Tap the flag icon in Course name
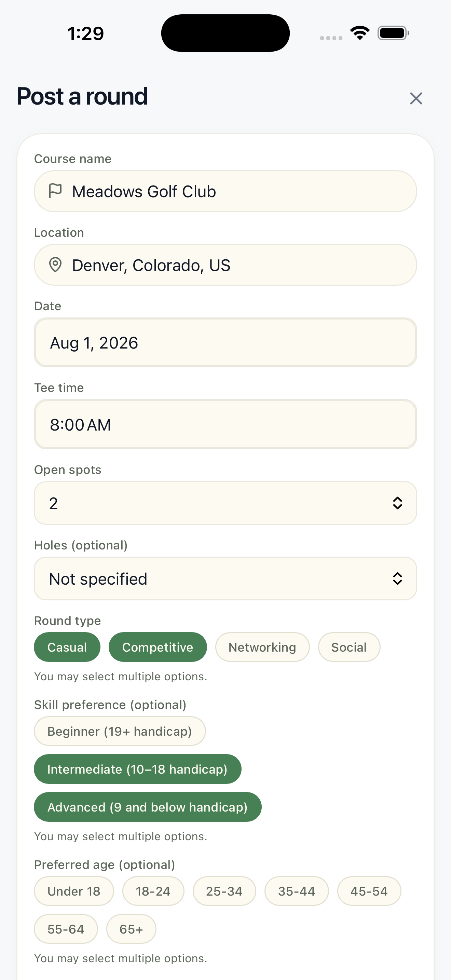451x980 pixels. pyautogui.click(x=55, y=191)
